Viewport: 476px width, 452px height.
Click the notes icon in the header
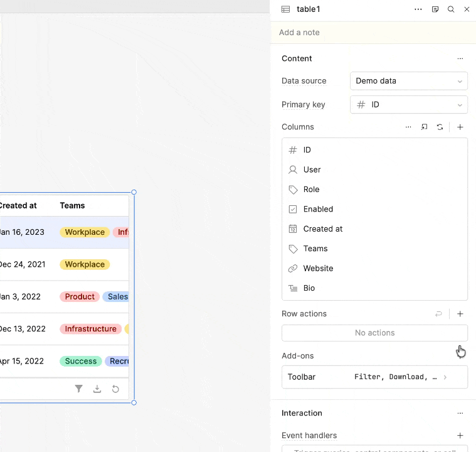coord(435,9)
